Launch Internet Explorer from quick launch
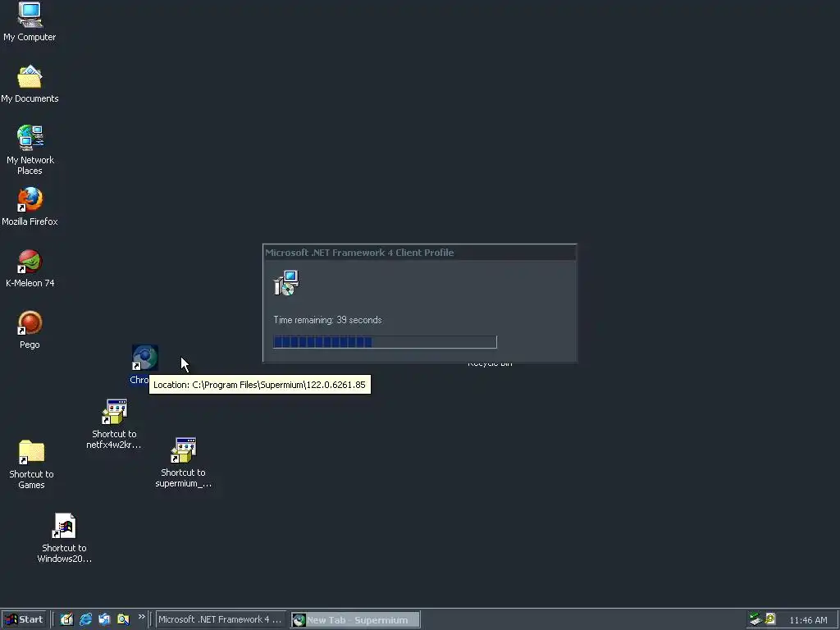 pyautogui.click(x=85, y=619)
